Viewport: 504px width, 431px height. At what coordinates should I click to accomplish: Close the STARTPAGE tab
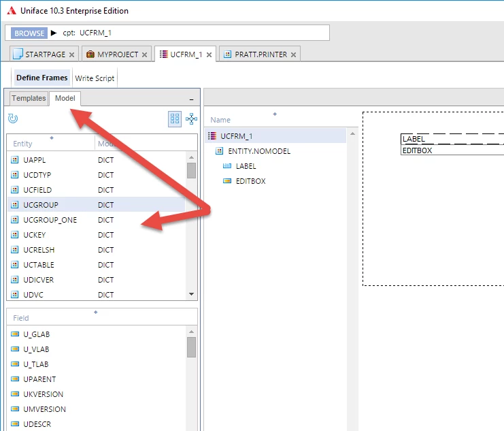point(71,54)
